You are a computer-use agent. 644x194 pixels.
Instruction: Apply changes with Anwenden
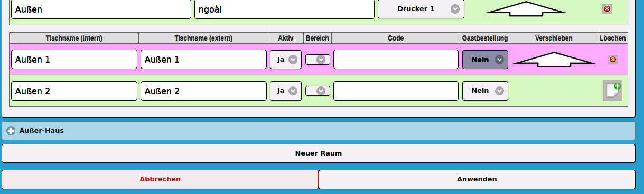(x=477, y=179)
